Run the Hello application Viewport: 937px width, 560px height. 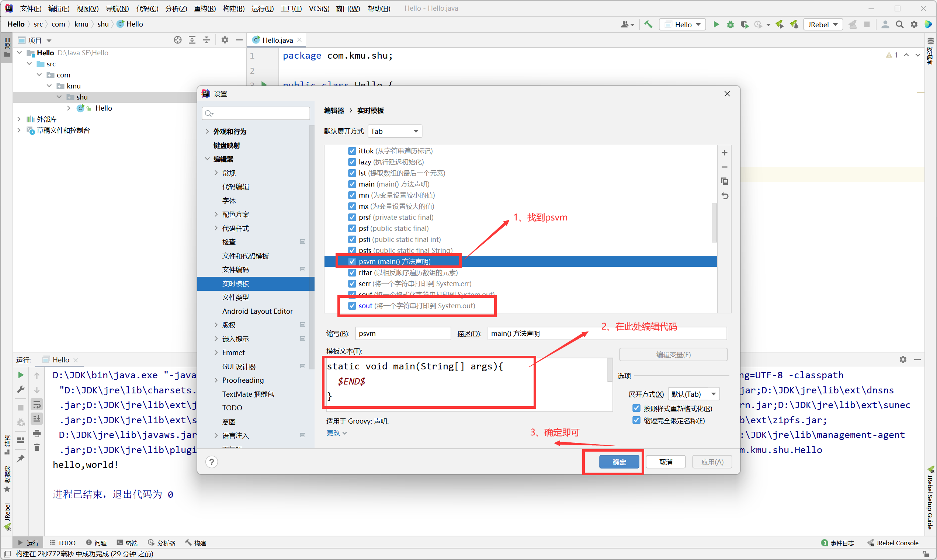point(716,24)
